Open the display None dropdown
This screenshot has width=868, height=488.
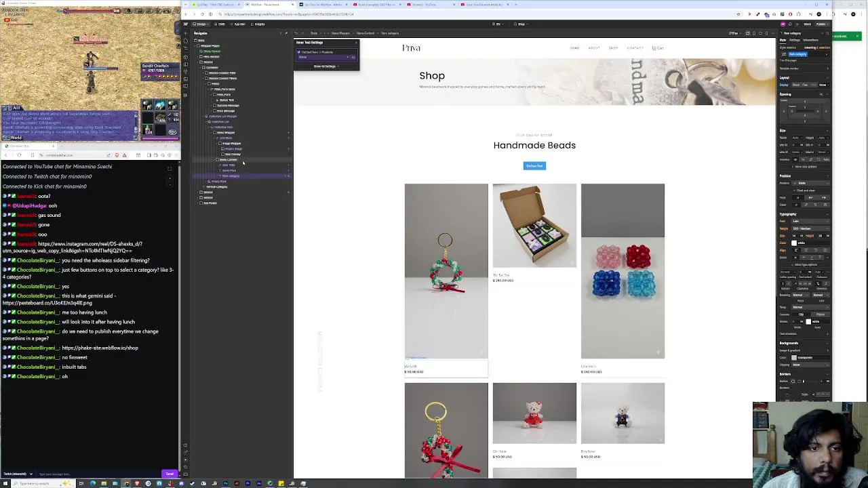824,85
